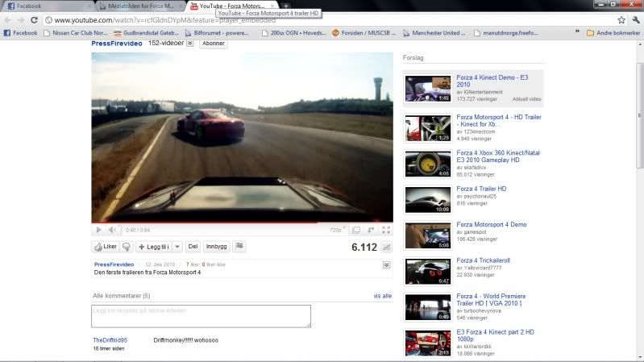The width and height of the screenshot is (644, 362).
Task: Open the PressFirevideo channel heading
Action: pyautogui.click(x=117, y=44)
